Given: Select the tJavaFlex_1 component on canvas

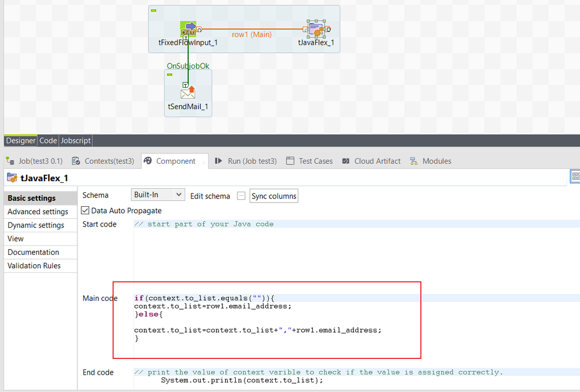Looking at the screenshot, I should [316, 29].
